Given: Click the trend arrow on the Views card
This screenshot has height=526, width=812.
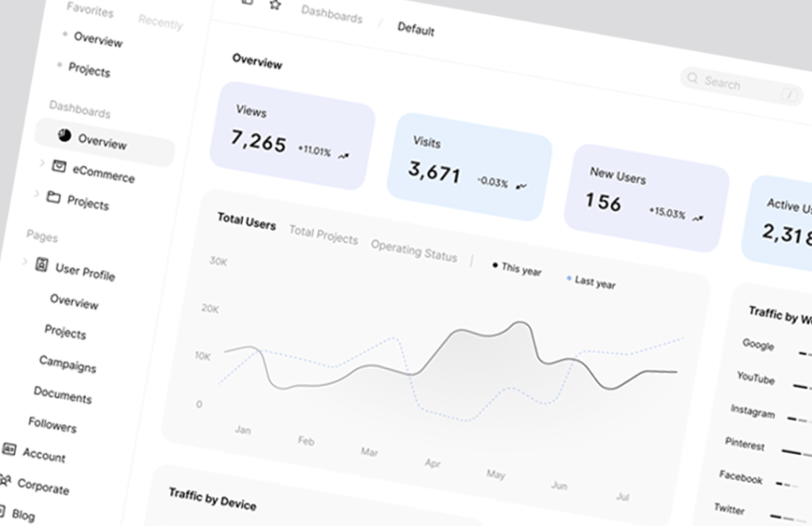Looking at the screenshot, I should click(x=344, y=155).
